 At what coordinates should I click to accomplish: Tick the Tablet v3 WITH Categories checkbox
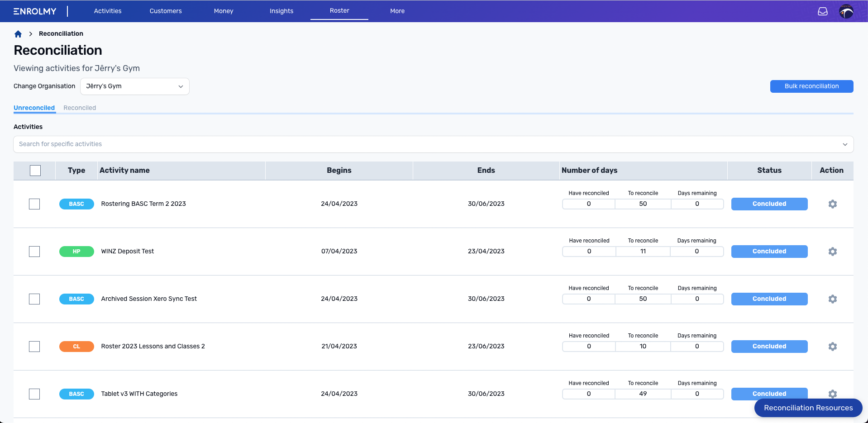tap(34, 394)
